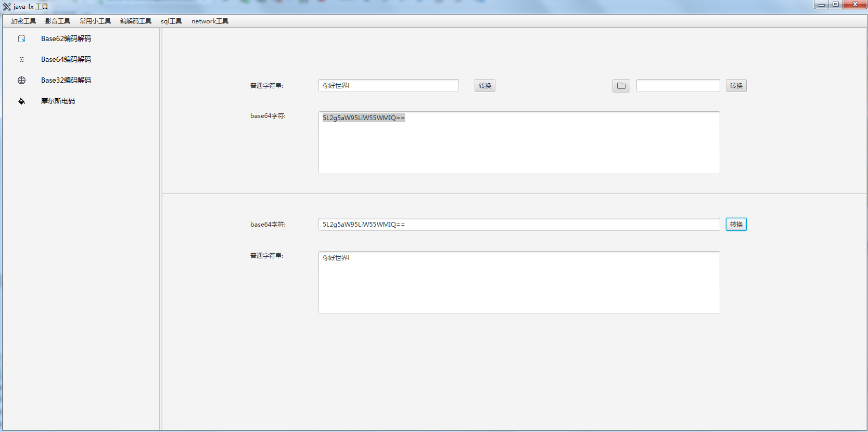Expand the 常用小工具 menu

click(95, 21)
